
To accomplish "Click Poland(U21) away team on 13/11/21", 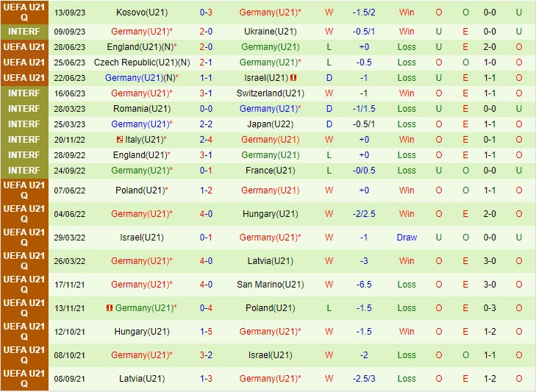I will pyautogui.click(x=270, y=308).
